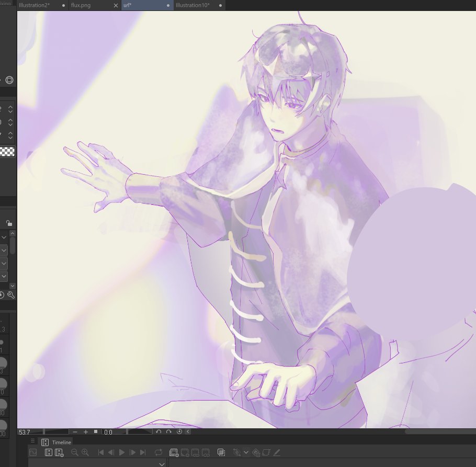Image resolution: width=476 pixels, height=467 pixels.
Task: Open the keyframe interpolation dropdown arrow
Action: [x=246, y=452]
